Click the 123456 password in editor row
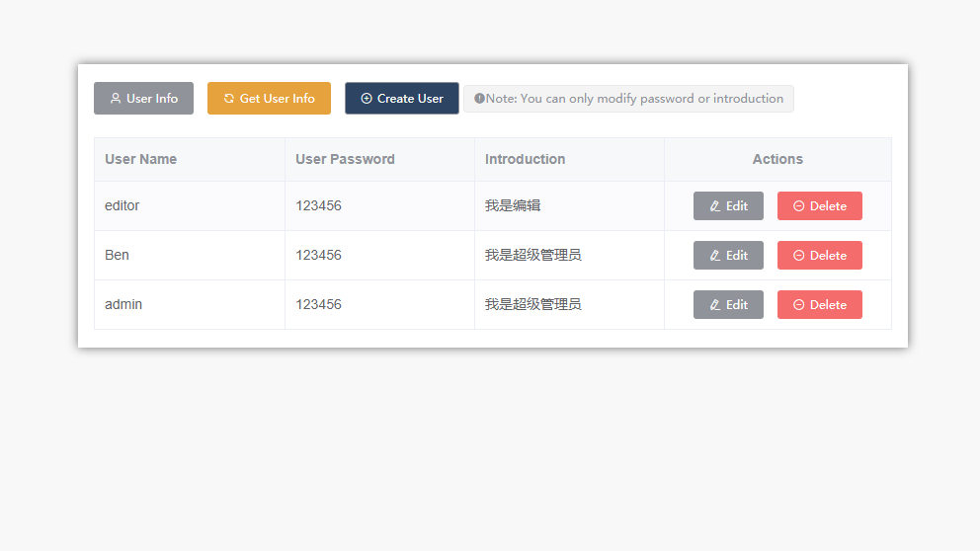 [x=318, y=205]
